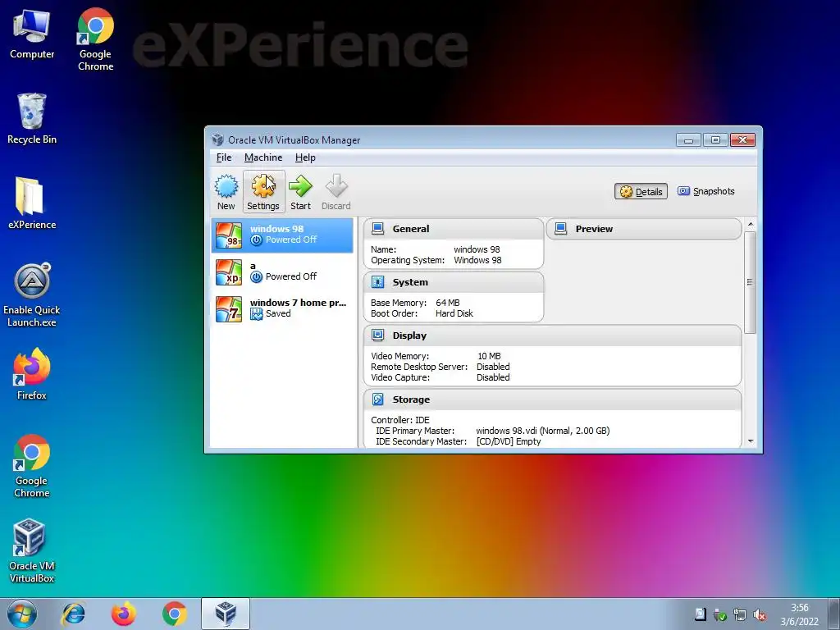Select the windows 7 home machine
This screenshot has width=840, height=630.
282,308
